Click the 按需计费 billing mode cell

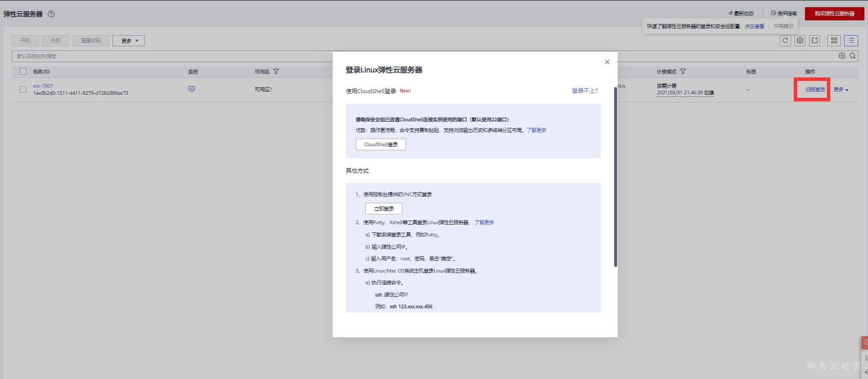[667, 86]
